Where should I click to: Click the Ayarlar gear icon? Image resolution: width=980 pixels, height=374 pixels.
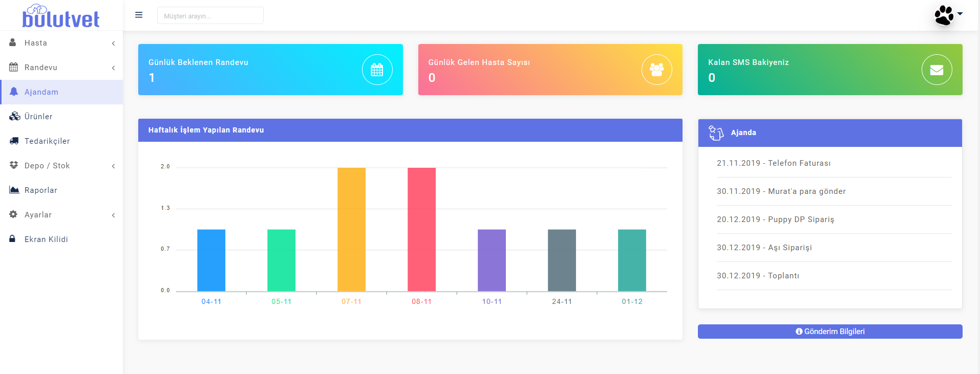[13, 214]
